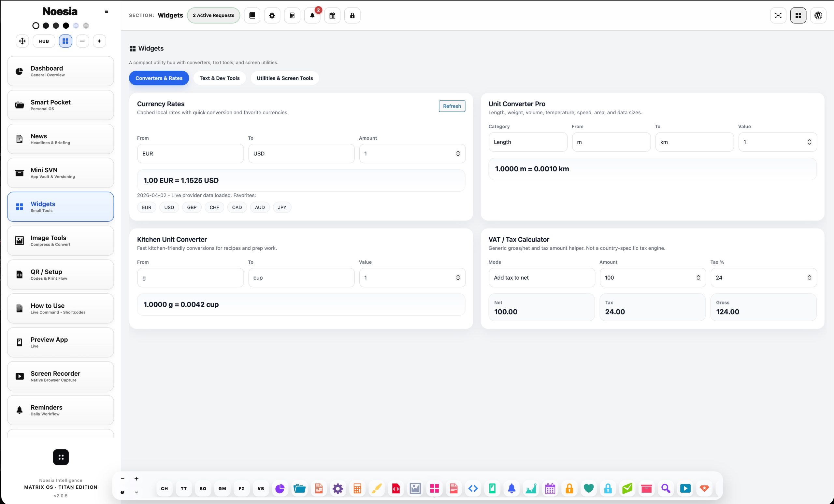This screenshot has width=834, height=504.
Task: Click the 2 Active Requests pill
Action: pos(214,16)
